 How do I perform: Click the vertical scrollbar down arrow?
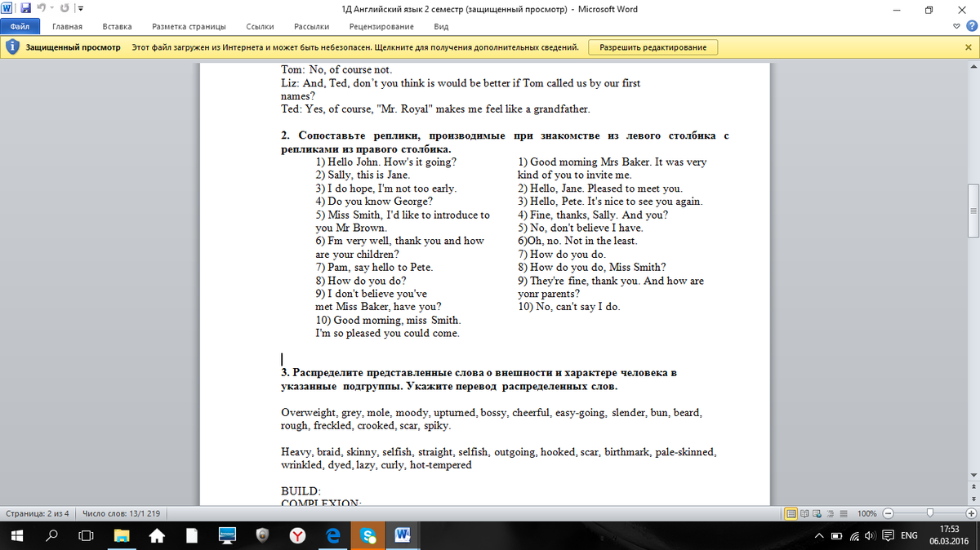[x=973, y=476]
